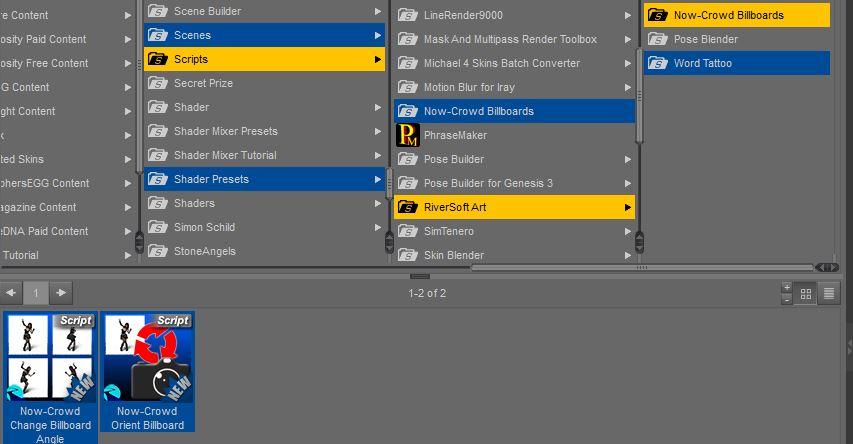Select the Pose Blender entry
The image size is (853, 444).
click(737, 39)
